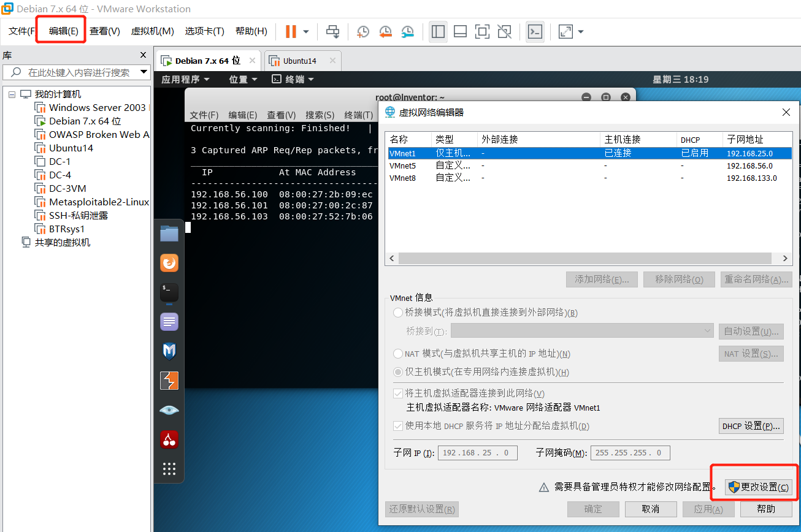The height and width of the screenshot is (532, 801).
Task: Select 共享的虚拟机 tree item
Action: pos(56,243)
